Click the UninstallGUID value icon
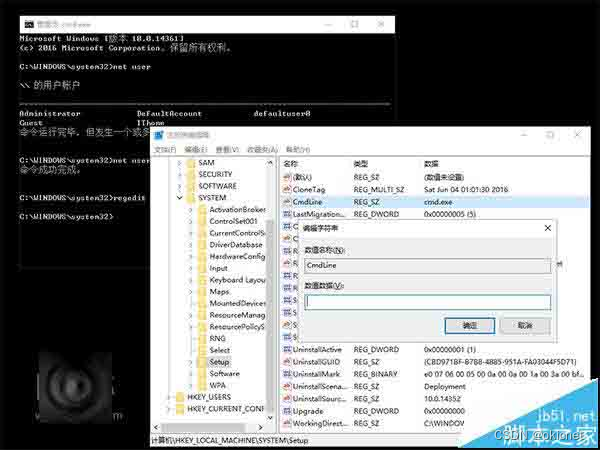600x450 pixels. [x=287, y=362]
